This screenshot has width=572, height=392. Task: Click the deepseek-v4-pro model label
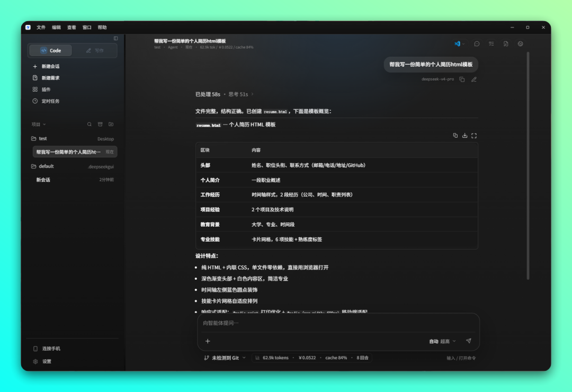(x=437, y=79)
